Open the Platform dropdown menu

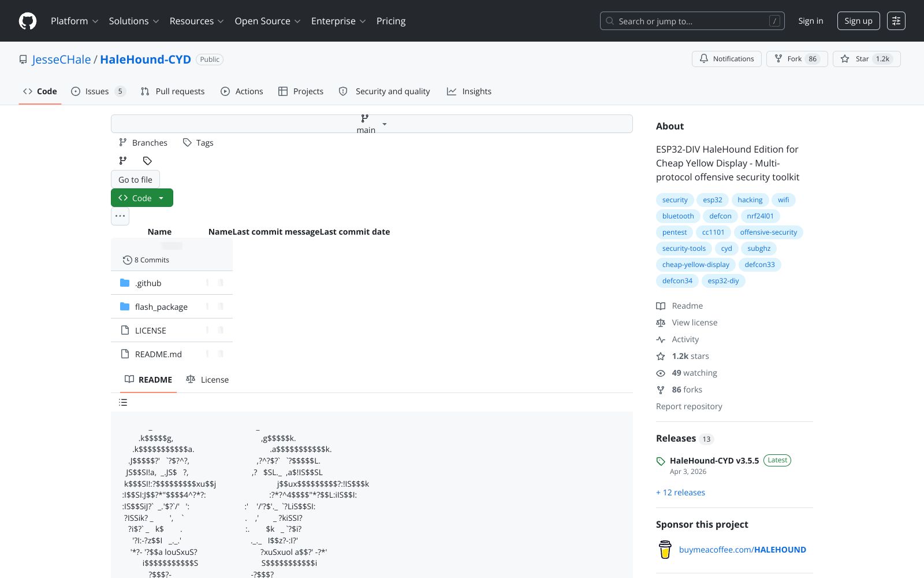[x=74, y=21]
